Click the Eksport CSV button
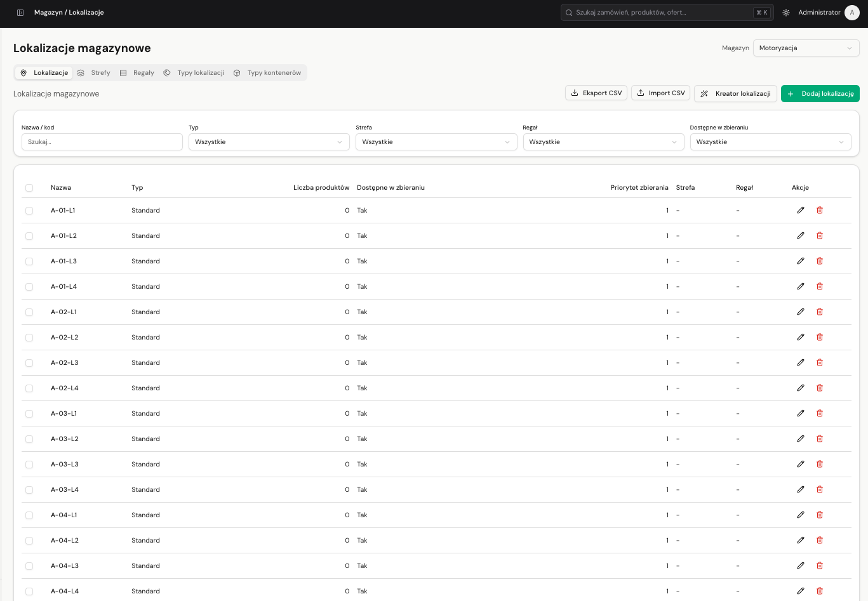This screenshot has height=601, width=868. coord(596,93)
